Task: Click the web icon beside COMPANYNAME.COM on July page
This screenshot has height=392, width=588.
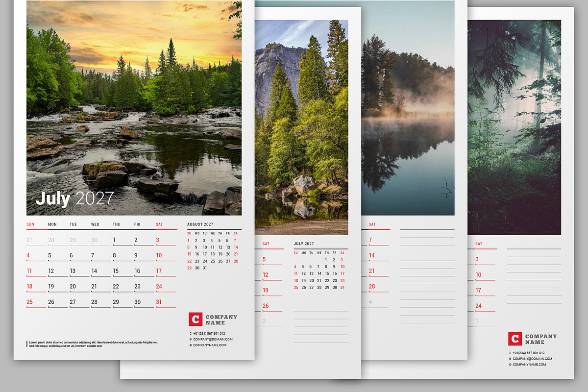Action: 191,345
